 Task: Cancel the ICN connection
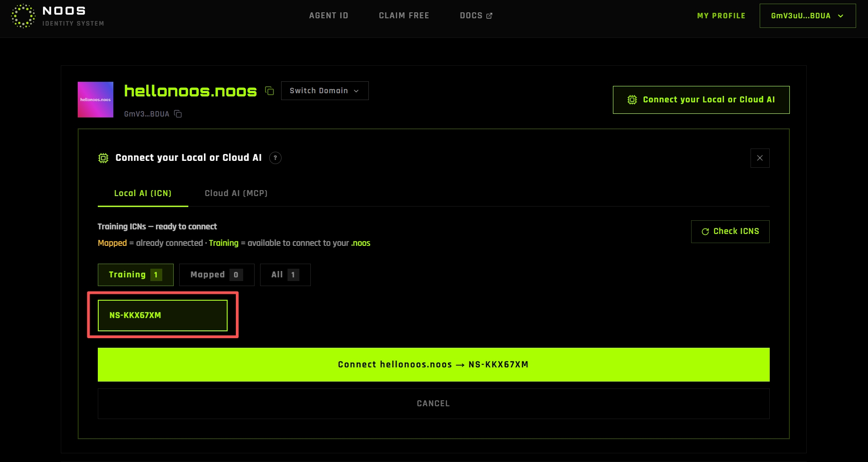[433, 404]
